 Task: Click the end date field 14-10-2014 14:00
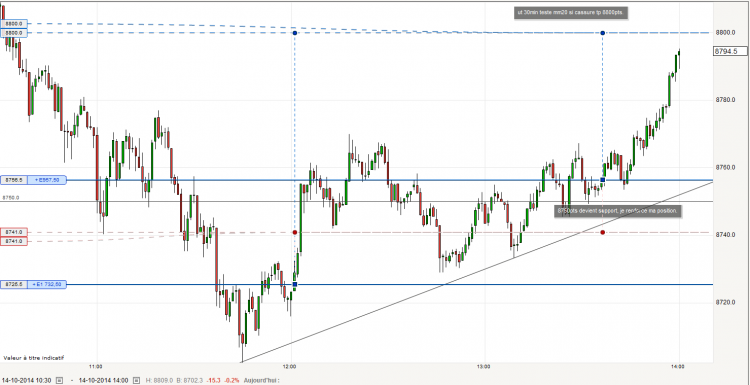coord(103,381)
